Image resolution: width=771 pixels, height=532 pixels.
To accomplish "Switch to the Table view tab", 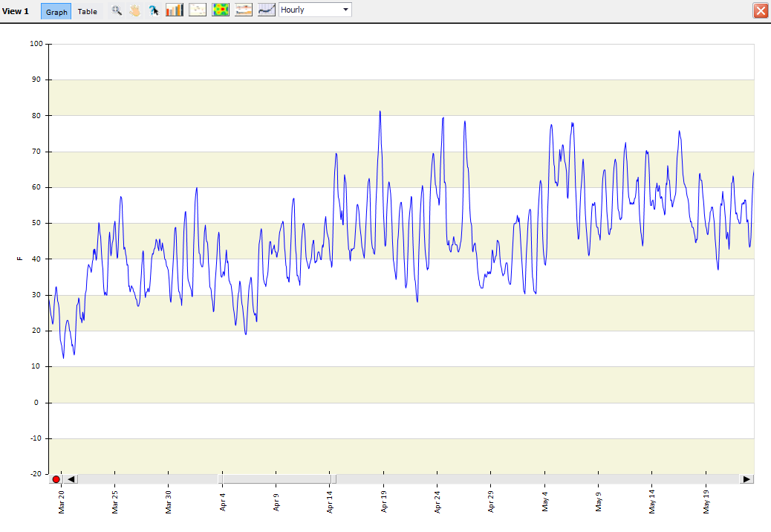I will (88, 11).
